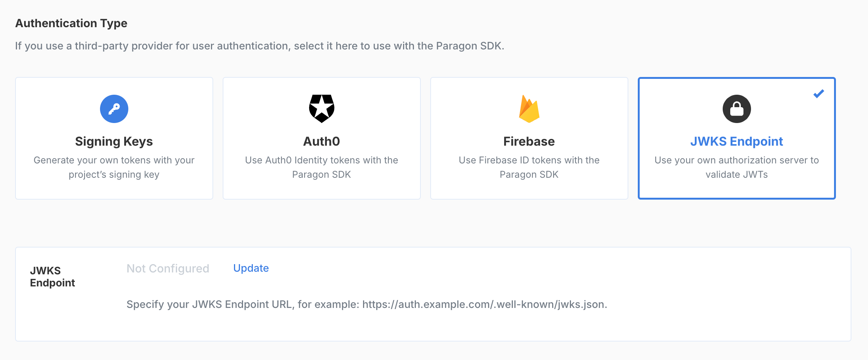
Task: Select the Signing Keys authentication title
Action: [114, 142]
